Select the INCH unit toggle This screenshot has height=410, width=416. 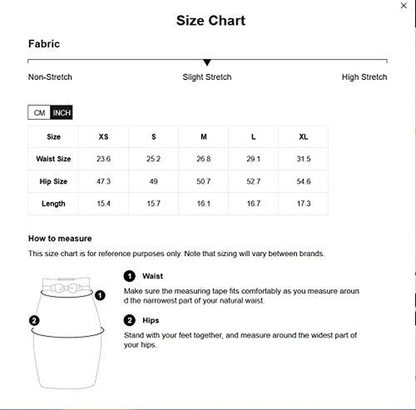click(61, 113)
